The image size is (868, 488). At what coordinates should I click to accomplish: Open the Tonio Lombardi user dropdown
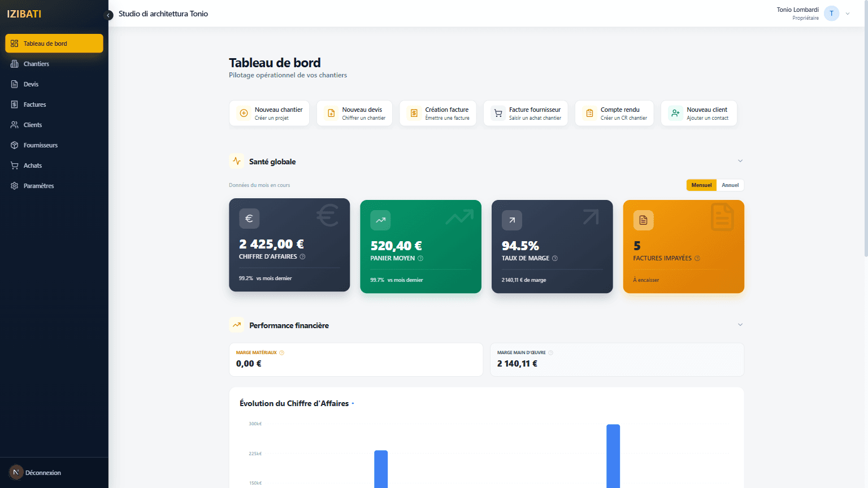847,14
